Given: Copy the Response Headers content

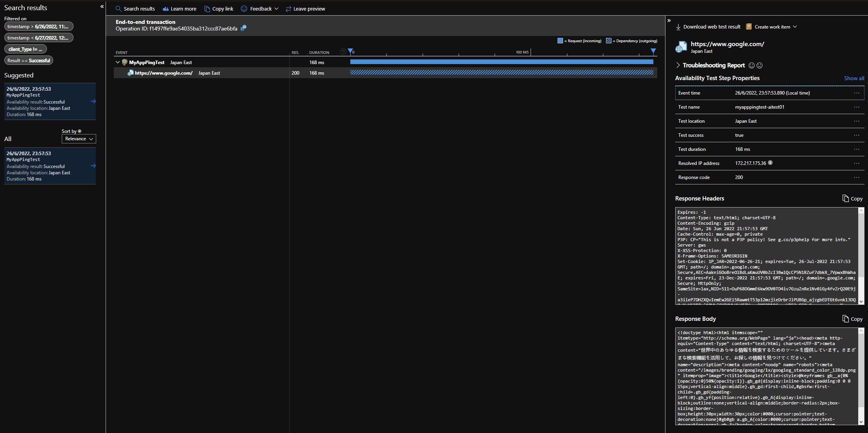Looking at the screenshot, I should pyautogui.click(x=852, y=198).
